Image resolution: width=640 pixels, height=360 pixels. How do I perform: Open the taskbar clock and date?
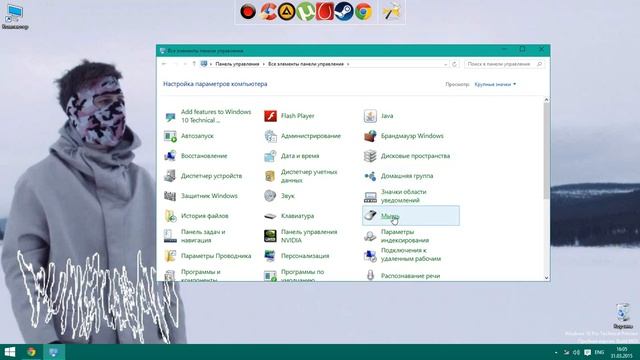(x=621, y=352)
